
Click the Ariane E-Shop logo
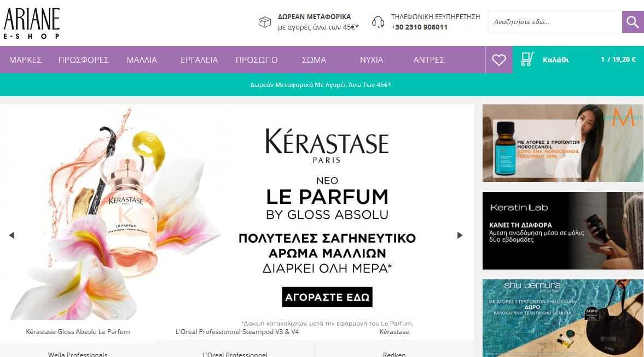[x=32, y=23]
